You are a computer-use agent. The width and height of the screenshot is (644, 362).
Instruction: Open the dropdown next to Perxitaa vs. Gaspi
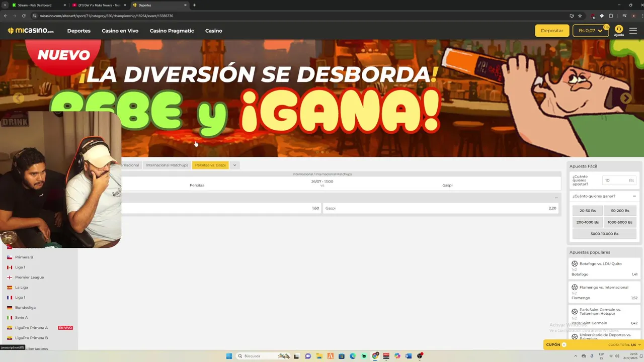pos(234,165)
